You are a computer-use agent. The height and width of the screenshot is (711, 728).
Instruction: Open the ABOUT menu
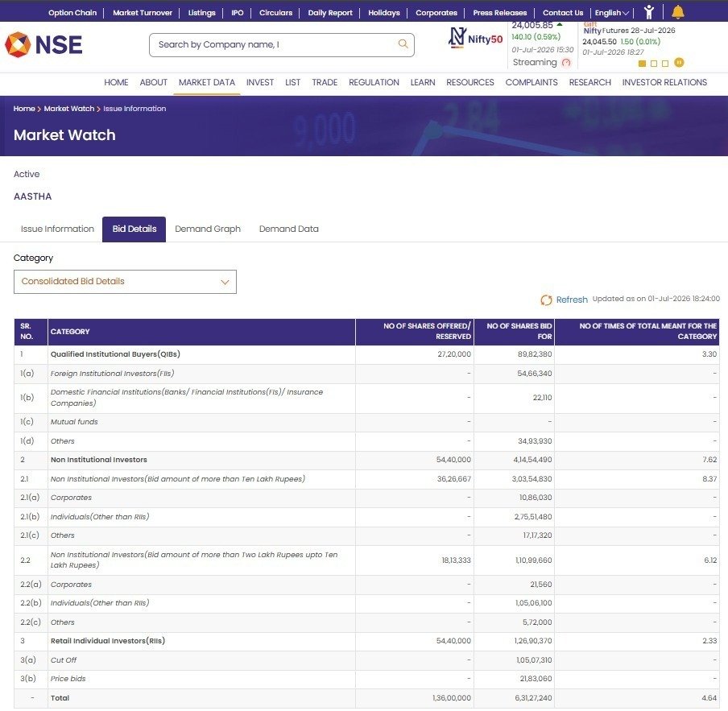coord(154,82)
